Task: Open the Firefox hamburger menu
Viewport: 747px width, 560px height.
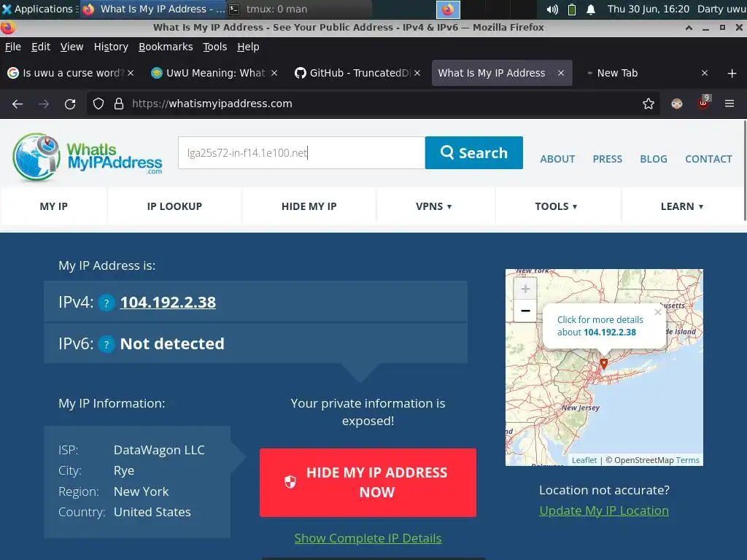Action: [729, 104]
